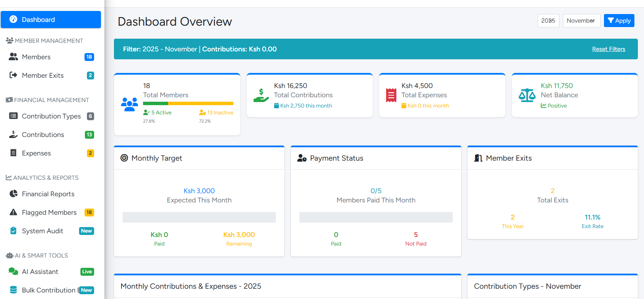Click the active/inactive members ratio bar
This screenshot has width=644, height=299.
[x=188, y=103]
